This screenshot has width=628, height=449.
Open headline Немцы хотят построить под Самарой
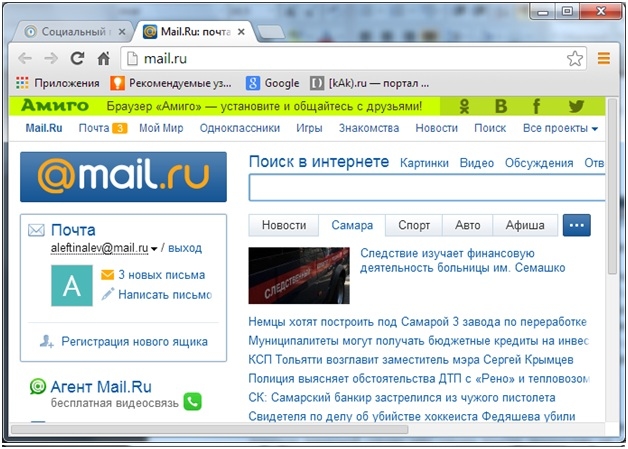click(x=417, y=322)
